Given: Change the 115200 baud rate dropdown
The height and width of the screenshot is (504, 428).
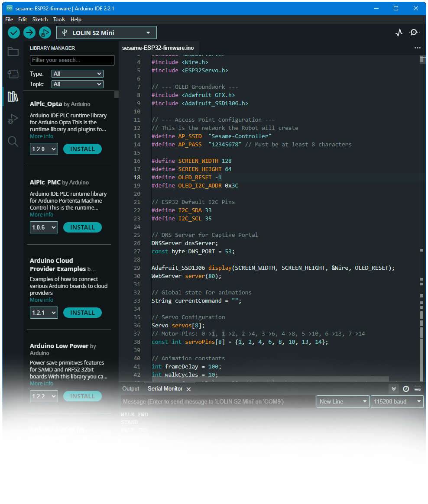Looking at the screenshot, I should pyautogui.click(x=397, y=401).
